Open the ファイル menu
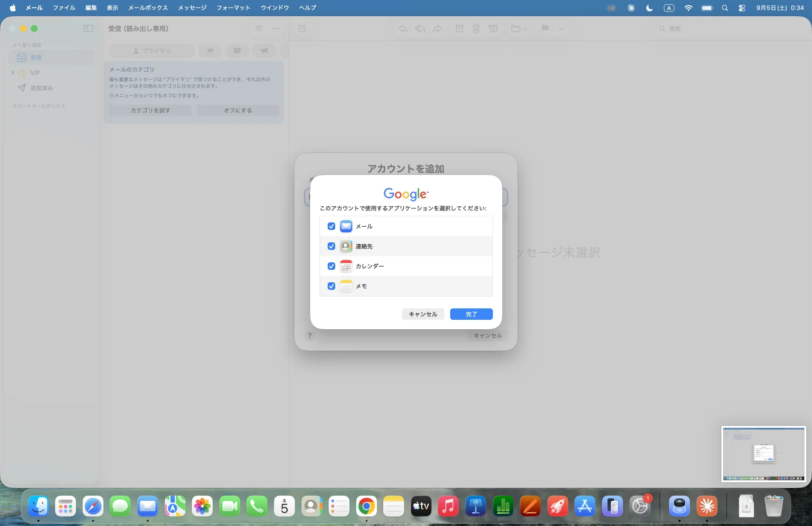 [x=64, y=8]
